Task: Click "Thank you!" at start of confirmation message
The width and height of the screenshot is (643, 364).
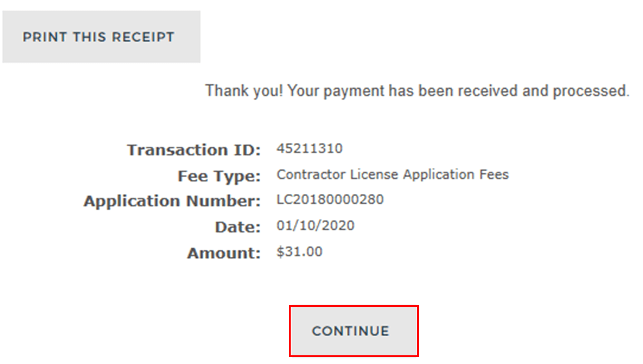Action: (x=244, y=91)
